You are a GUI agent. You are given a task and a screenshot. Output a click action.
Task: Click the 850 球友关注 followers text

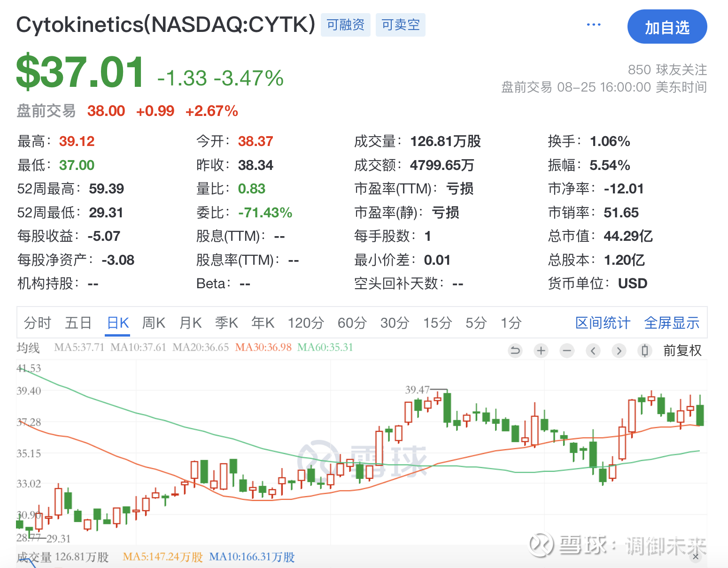pyautogui.click(x=667, y=70)
